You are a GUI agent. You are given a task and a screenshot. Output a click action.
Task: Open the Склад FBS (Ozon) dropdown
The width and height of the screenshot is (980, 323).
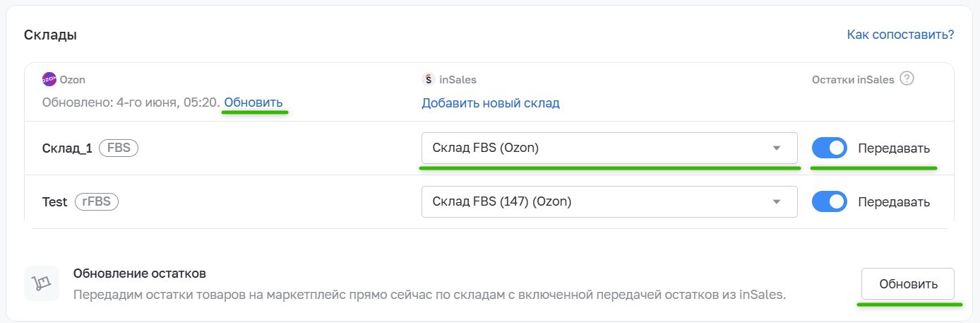click(x=609, y=148)
